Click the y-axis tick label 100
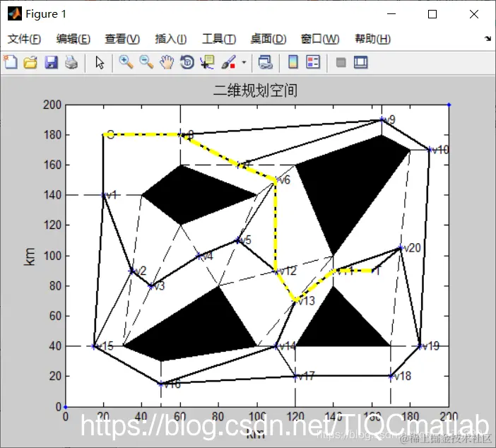496x448 pixels. tap(52, 256)
